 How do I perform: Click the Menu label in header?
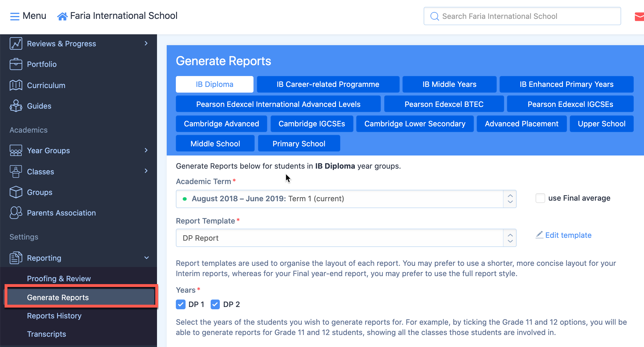34,16
